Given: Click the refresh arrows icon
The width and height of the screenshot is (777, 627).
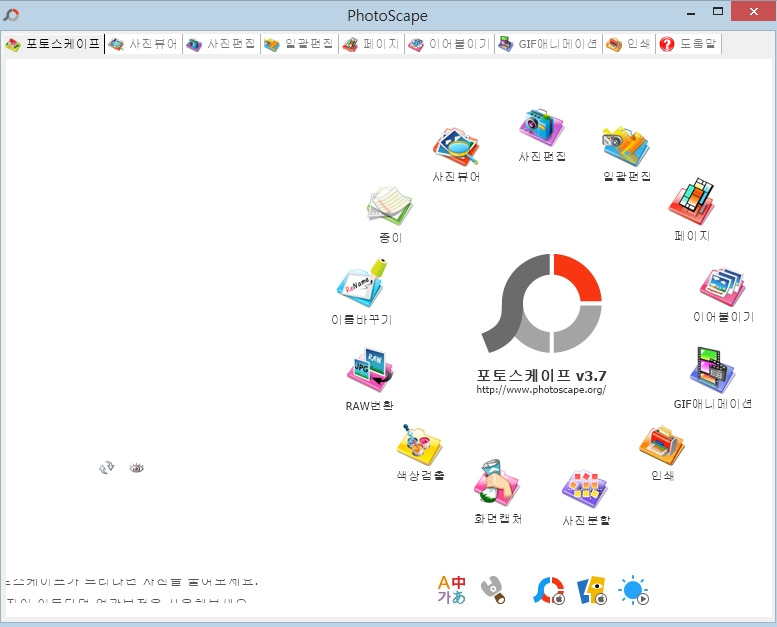Looking at the screenshot, I should (x=107, y=467).
